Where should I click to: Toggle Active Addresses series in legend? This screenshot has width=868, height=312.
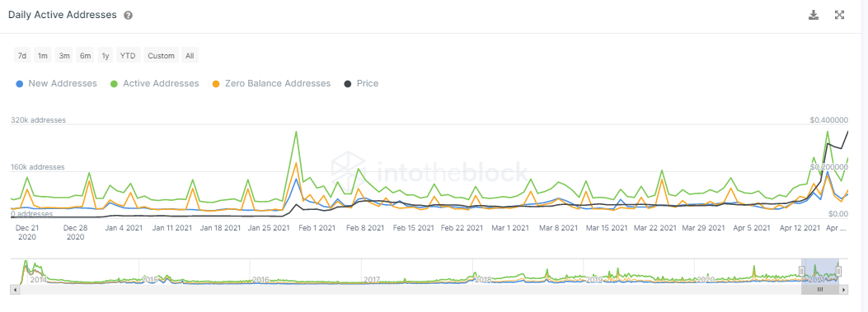[x=155, y=83]
